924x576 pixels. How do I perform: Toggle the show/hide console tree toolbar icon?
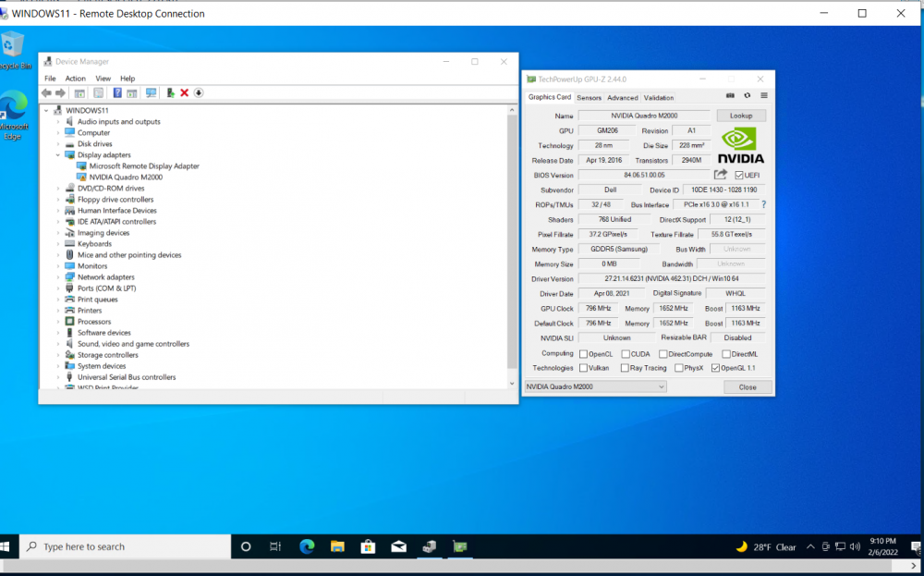point(79,93)
